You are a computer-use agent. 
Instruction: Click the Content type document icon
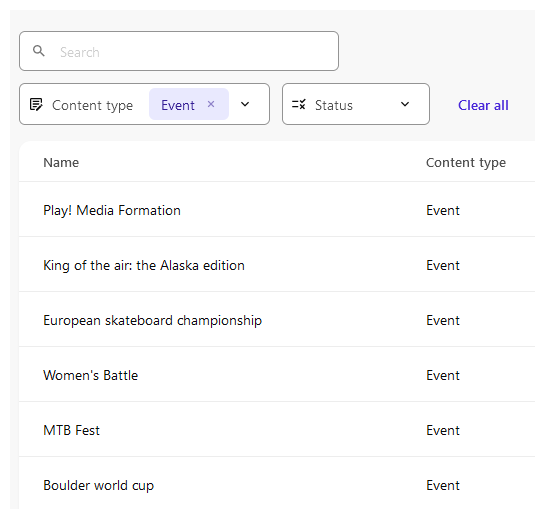pyautogui.click(x=36, y=104)
